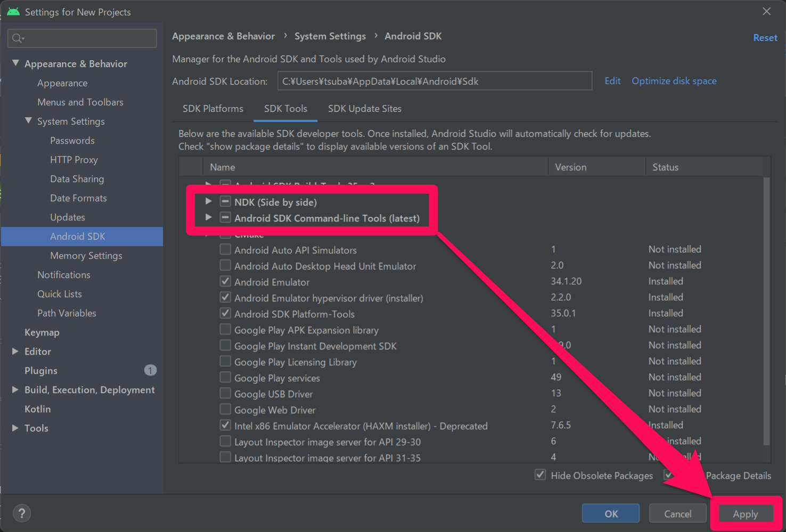Click System Settings in the breadcrumb
The height and width of the screenshot is (532, 786).
pyautogui.click(x=330, y=36)
